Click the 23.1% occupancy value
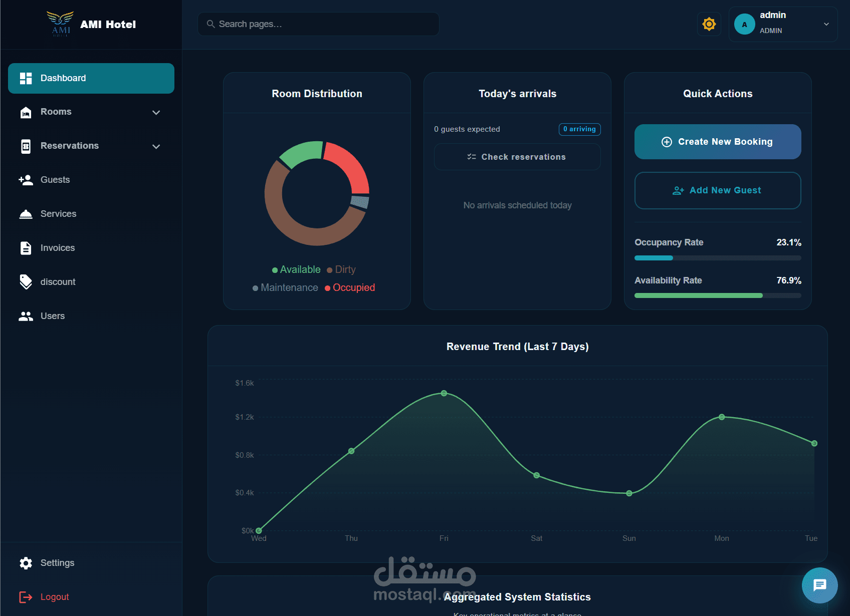 point(789,242)
